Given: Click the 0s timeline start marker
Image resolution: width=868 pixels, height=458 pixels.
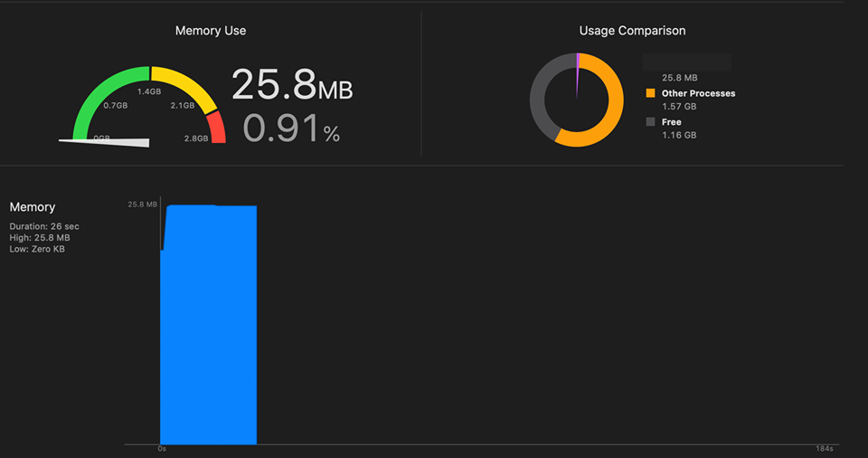Looking at the screenshot, I should (162, 449).
